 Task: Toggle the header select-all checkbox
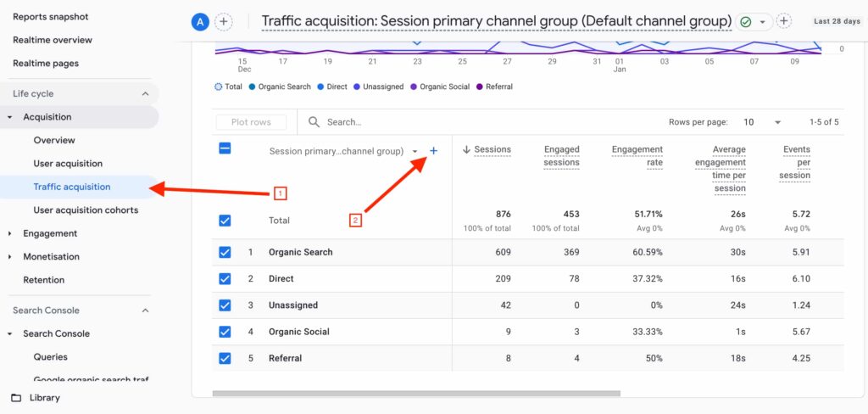[x=225, y=148]
